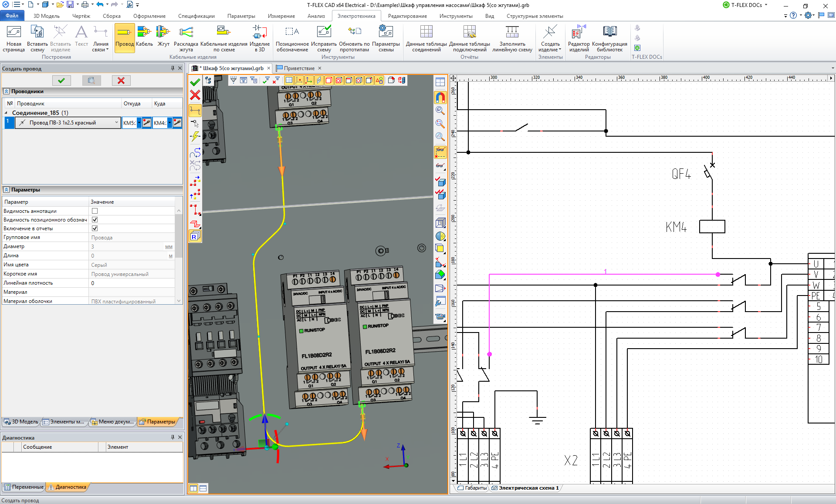Collapse the Параметры section
The height and width of the screenshot is (504, 836).
click(x=7, y=190)
